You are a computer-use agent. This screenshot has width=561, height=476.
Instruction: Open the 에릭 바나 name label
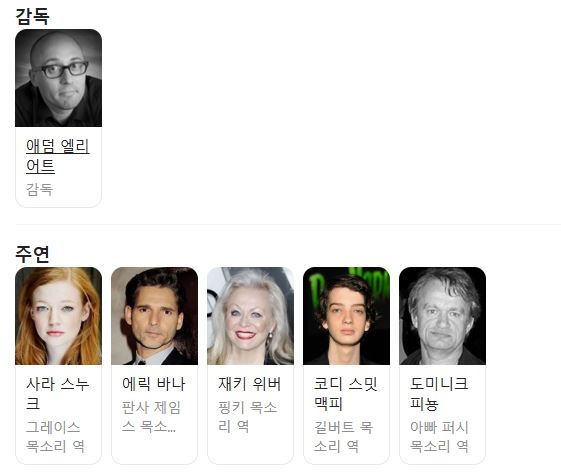click(x=153, y=384)
